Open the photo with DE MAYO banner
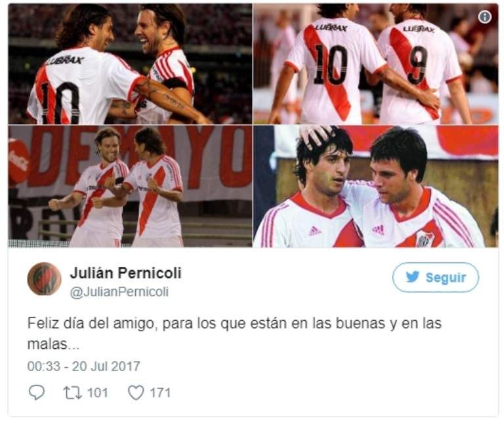 (130, 186)
